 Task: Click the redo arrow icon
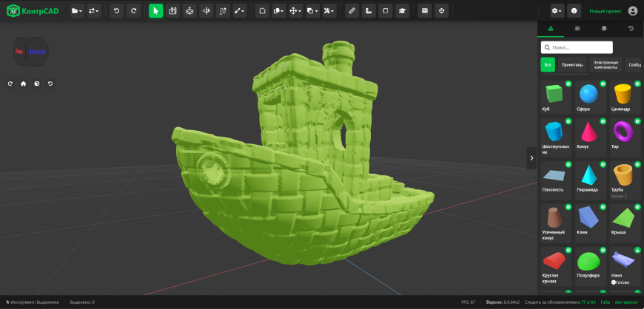pyautogui.click(x=133, y=11)
